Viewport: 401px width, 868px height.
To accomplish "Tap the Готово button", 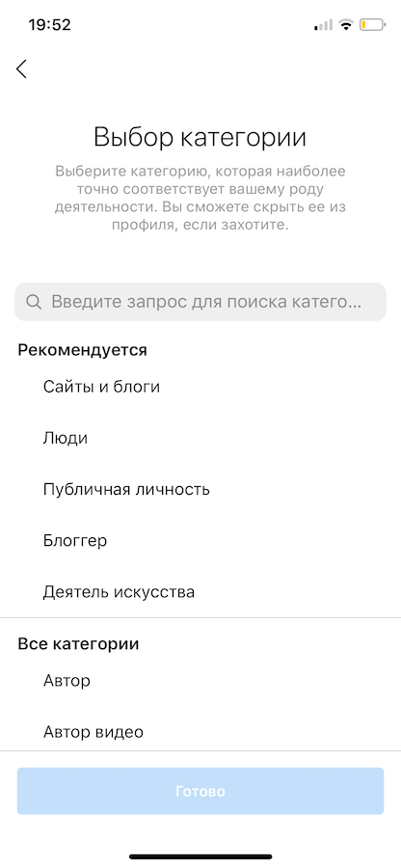I will tap(200, 791).
